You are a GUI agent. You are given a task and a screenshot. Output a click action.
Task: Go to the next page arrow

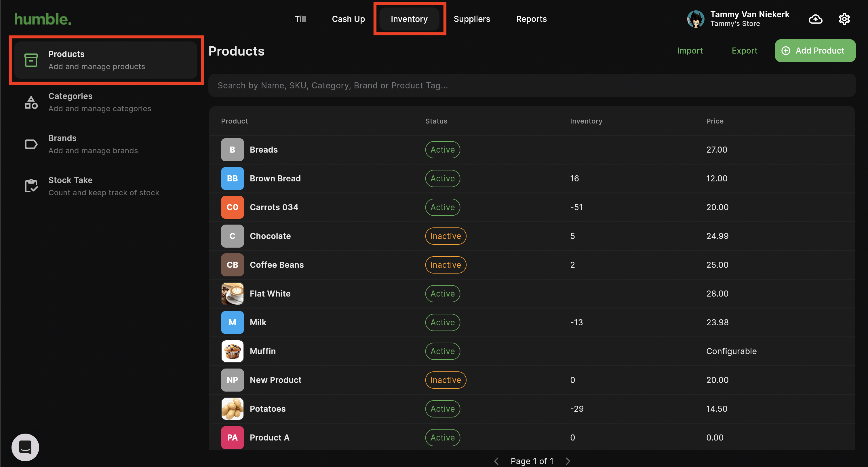click(568, 461)
